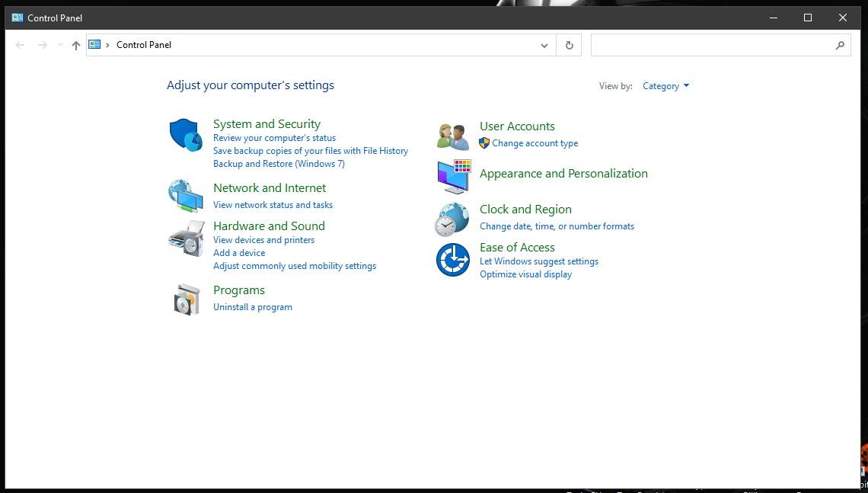Open Backup and Restore (Windows 7)
Screen dimensions: 868x493
tap(279, 164)
